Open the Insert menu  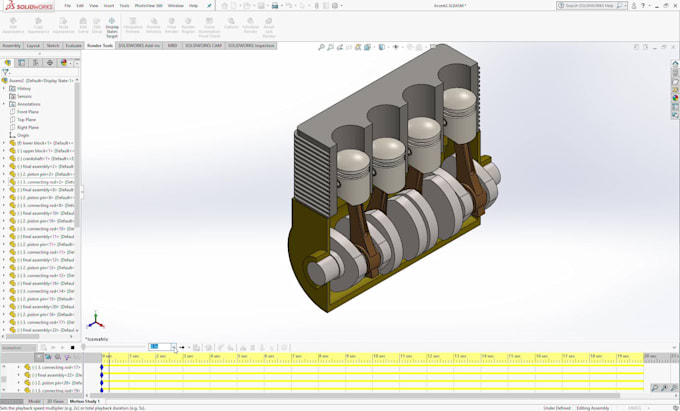pos(109,6)
